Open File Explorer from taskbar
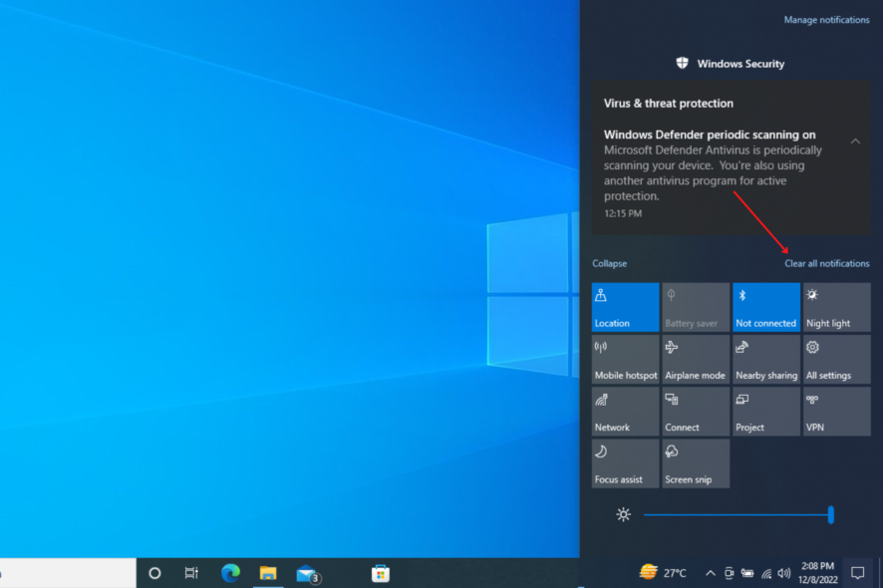The image size is (883, 588). coord(268,573)
